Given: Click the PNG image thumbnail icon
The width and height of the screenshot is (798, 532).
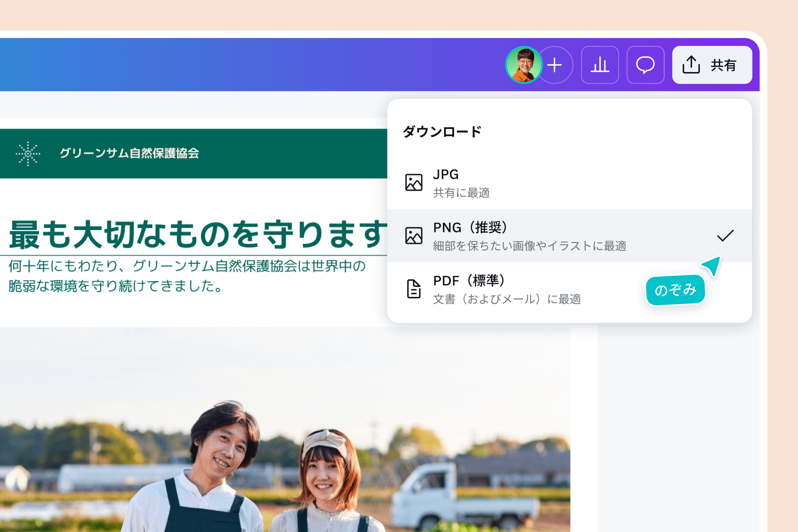Looking at the screenshot, I should click(x=413, y=236).
